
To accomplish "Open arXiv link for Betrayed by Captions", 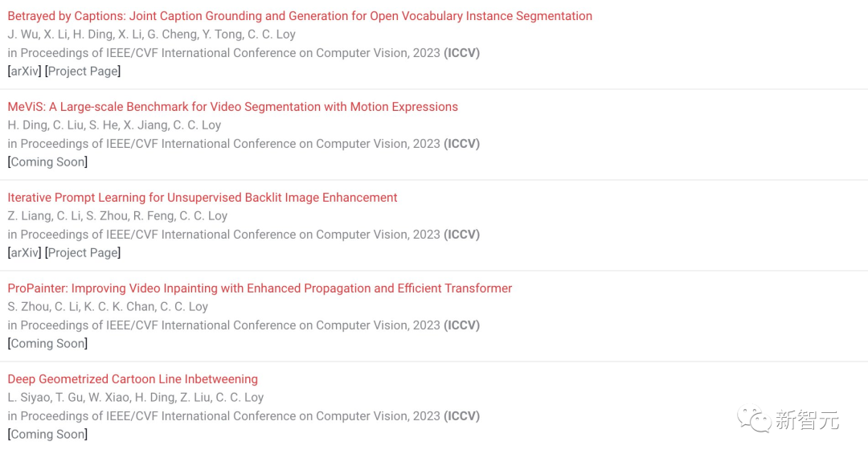I will (x=24, y=71).
